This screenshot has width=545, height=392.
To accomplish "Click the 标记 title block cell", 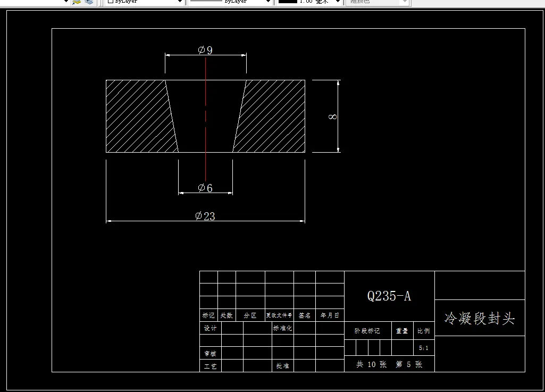I will [208, 315].
